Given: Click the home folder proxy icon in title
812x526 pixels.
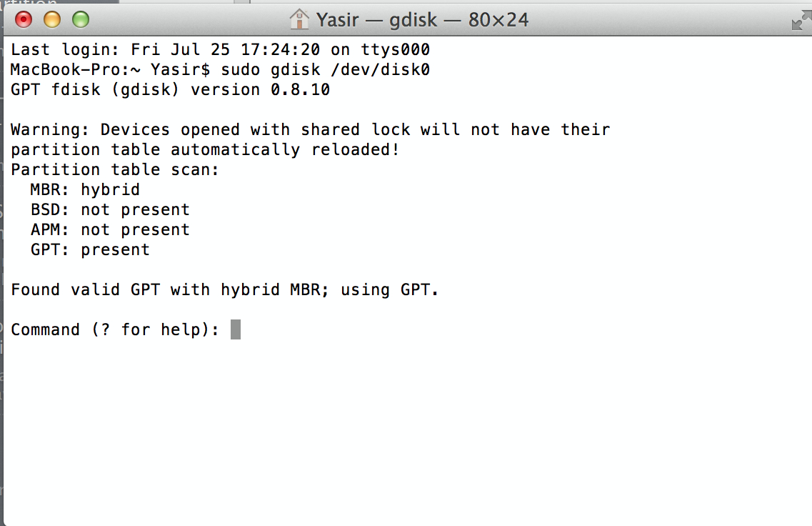Looking at the screenshot, I should [x=299, y=19].
